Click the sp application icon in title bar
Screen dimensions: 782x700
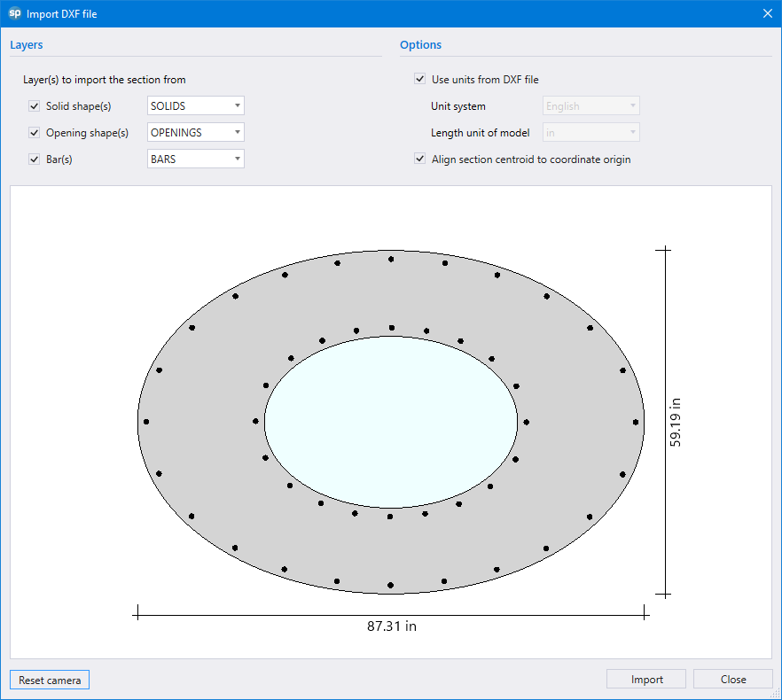pos(14,13)
